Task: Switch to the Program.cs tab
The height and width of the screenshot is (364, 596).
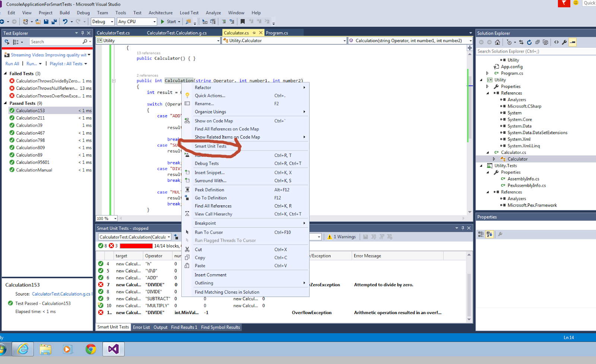Action: 277,33
